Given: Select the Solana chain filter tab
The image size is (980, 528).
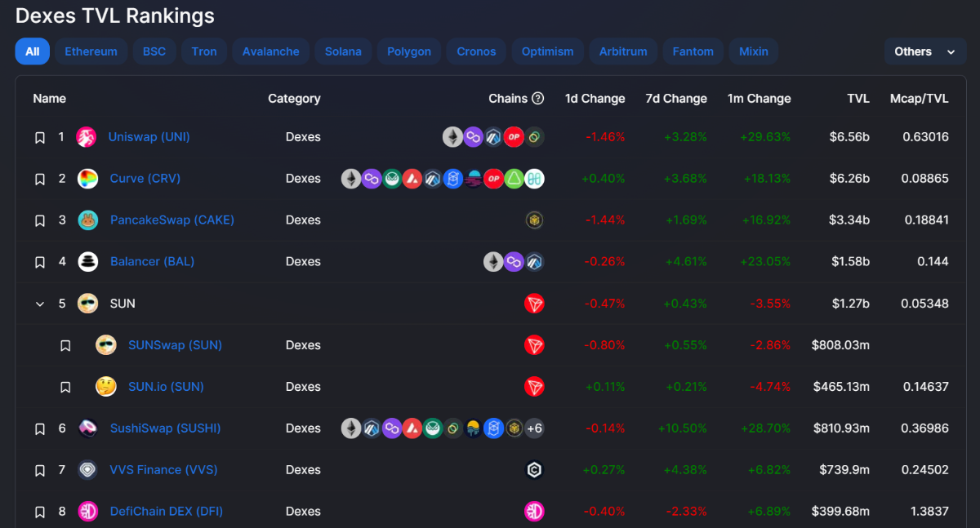Looking at the screenshot, I should (343, 51).
